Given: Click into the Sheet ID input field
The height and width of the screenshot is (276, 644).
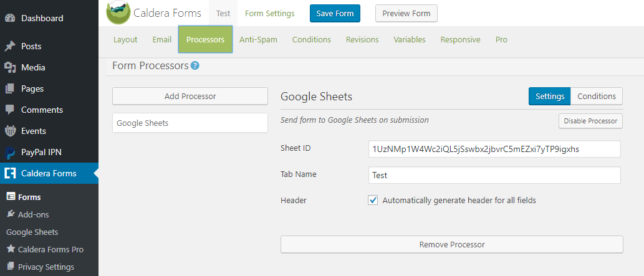Looking at the screenshot, I should pos(494,149).
